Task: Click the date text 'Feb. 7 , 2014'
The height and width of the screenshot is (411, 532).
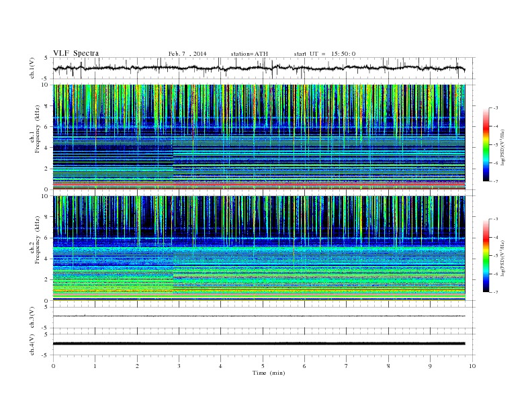Action: [x=187, y=54]
